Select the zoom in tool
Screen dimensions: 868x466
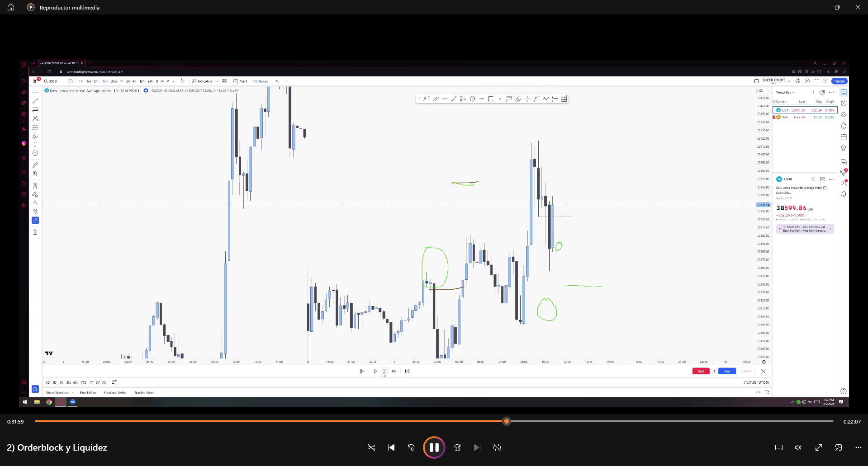pyautogui.click(x=35, y=174)
